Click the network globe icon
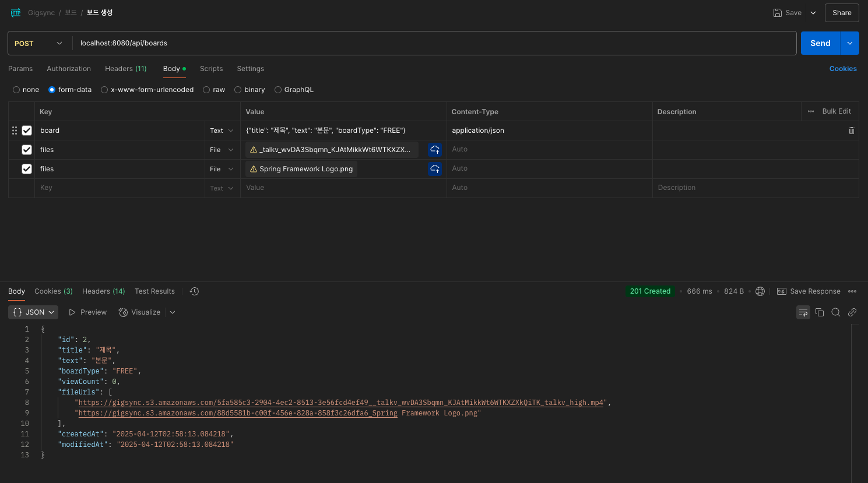868x483 pixels. click(760, 291)
